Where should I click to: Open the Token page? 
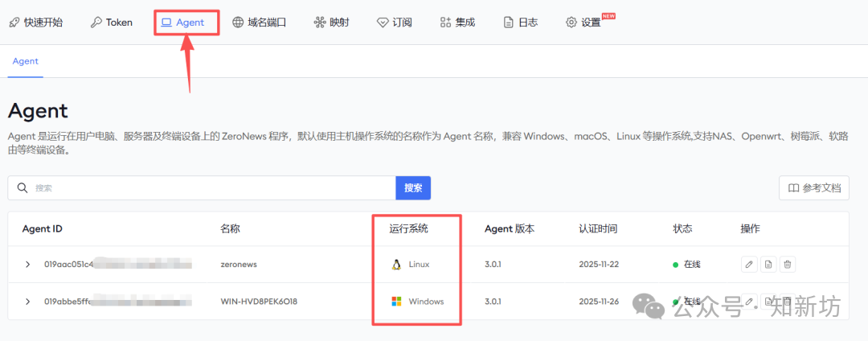pyautogui.click(x=112, y=23)
